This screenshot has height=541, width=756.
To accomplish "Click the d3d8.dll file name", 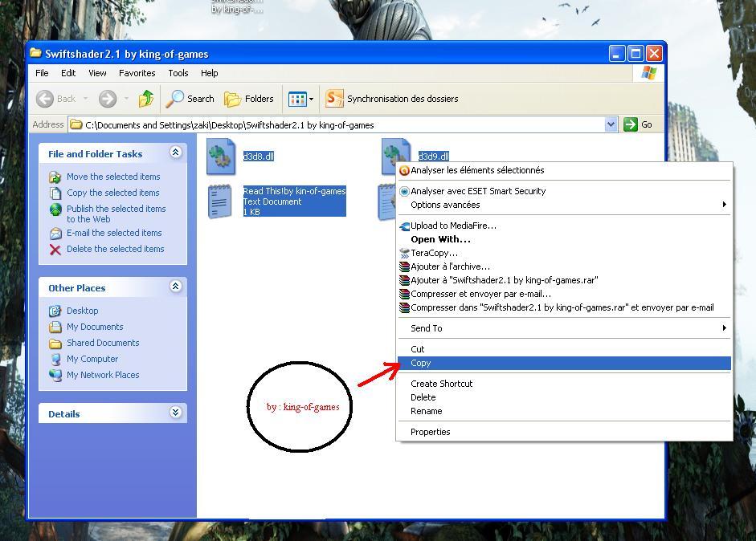I will point(259,156).
